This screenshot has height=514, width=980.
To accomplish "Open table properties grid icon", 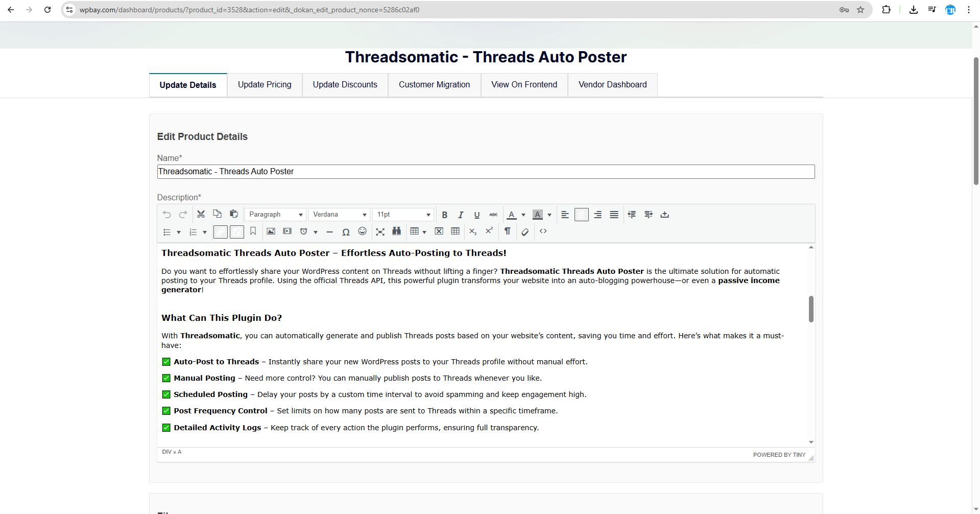I will click(x=456, y=231).
